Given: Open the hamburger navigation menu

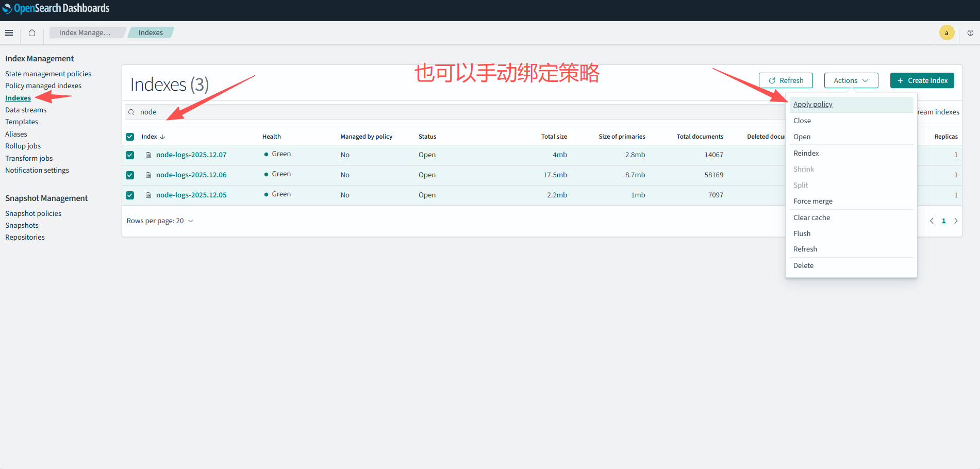Looking at the screenshot, I should pos(9,32).
